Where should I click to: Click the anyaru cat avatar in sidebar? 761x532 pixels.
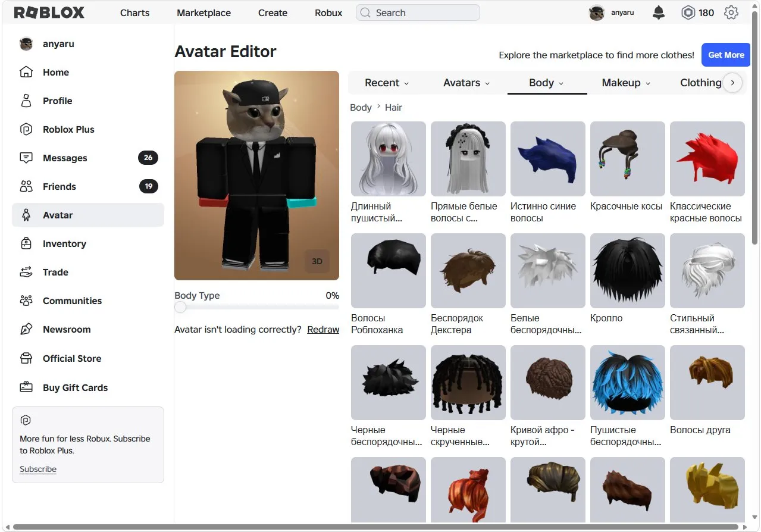(26, 43)
